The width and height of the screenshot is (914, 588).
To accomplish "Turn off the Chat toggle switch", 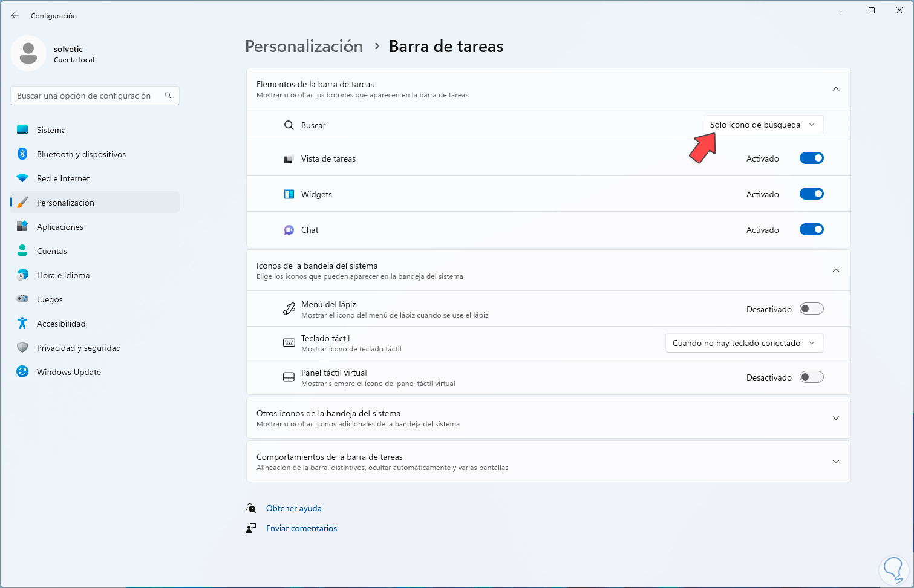I will (811, 230).
